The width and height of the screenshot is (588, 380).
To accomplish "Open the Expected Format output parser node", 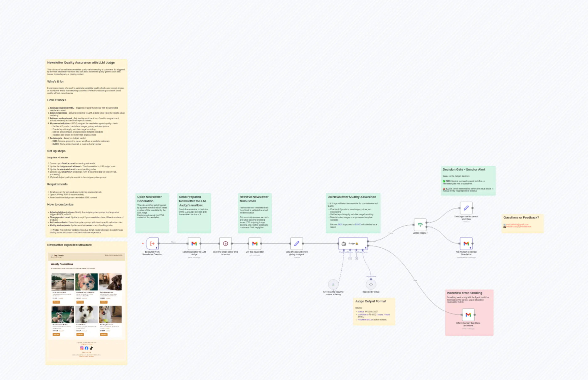I will coord(371,284).
